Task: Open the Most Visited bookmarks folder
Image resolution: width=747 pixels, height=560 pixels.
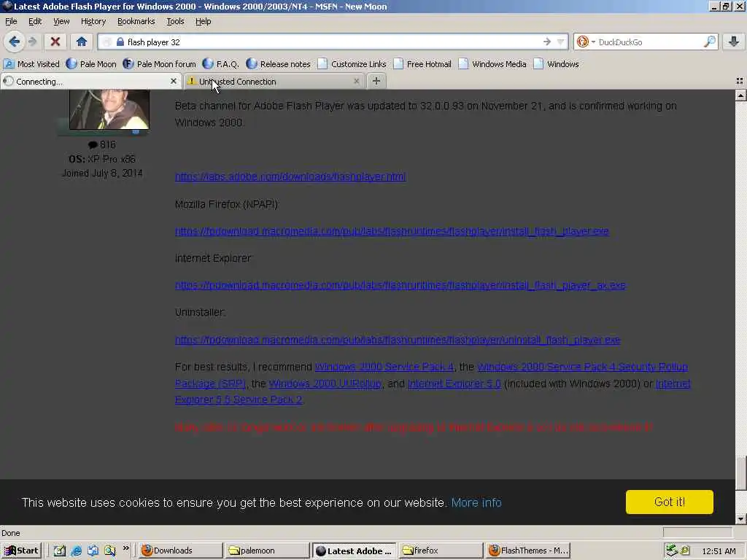Action: pos(31,64)
